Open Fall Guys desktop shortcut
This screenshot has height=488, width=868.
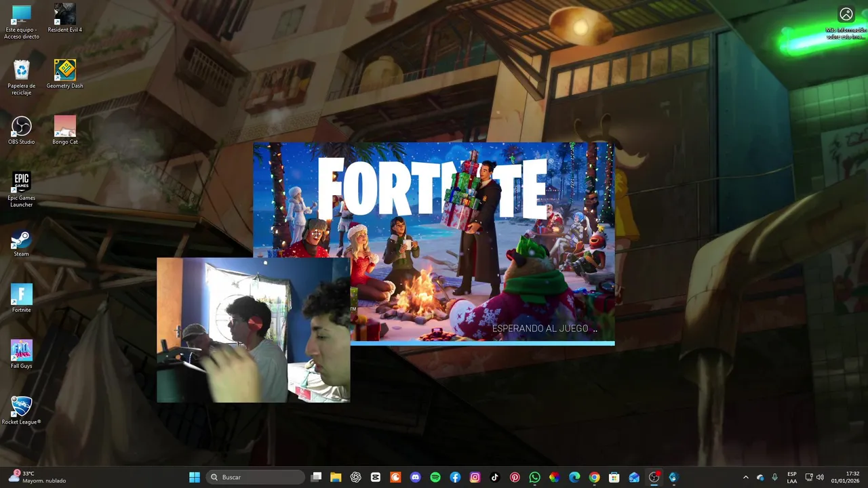(x=22, y=354)
